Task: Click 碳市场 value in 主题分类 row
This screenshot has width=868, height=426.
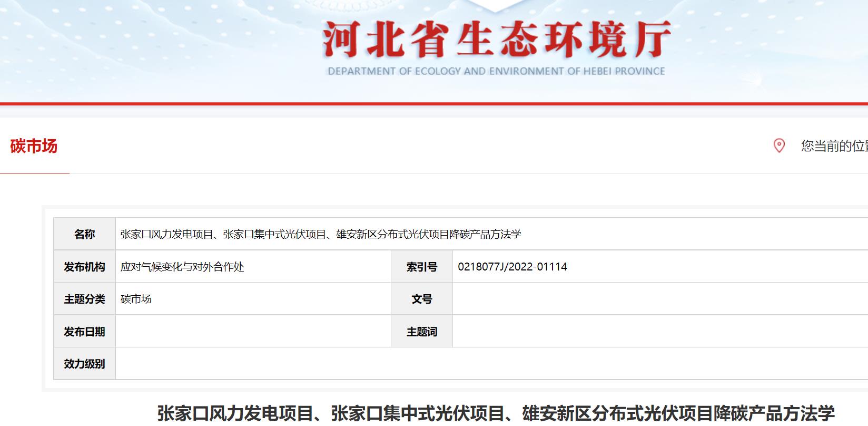Action: pos(136,299)
